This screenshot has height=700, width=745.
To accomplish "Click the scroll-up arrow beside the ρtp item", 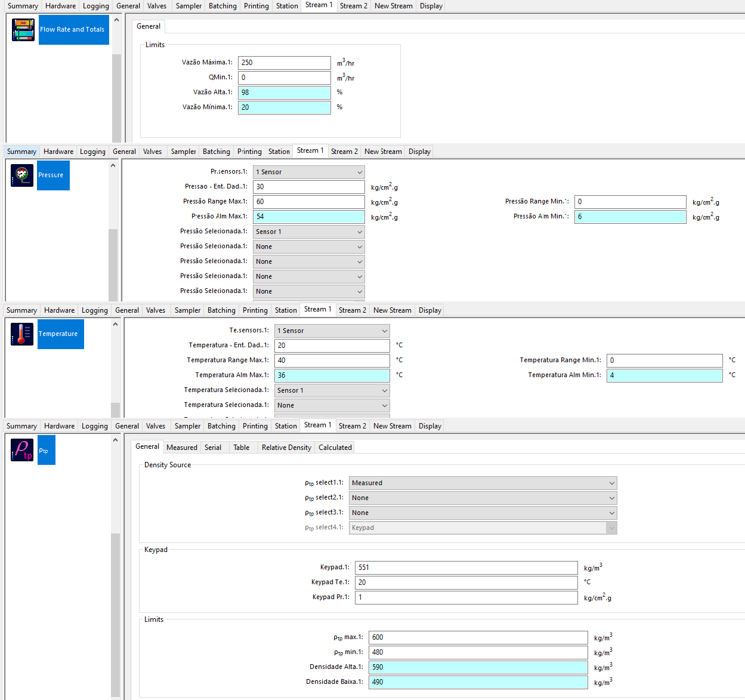I will 115,440.
